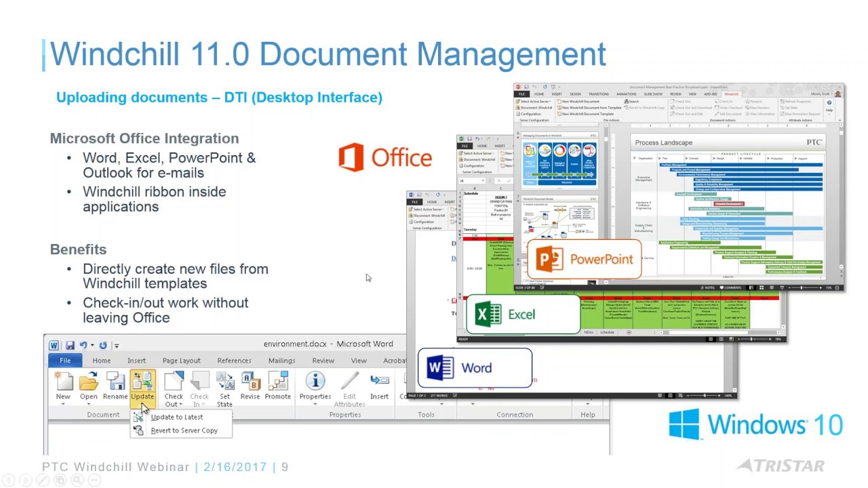This screenshot has height=488, width=868.
Task: Click the Insert icon in Properties group
Action: pyautogui.click(x=380, y=381)
